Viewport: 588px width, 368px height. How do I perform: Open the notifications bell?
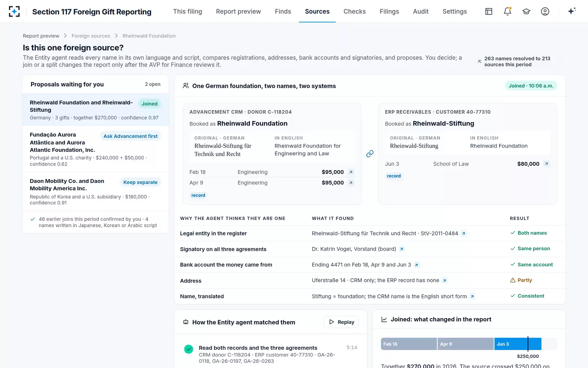pos(508,11)
